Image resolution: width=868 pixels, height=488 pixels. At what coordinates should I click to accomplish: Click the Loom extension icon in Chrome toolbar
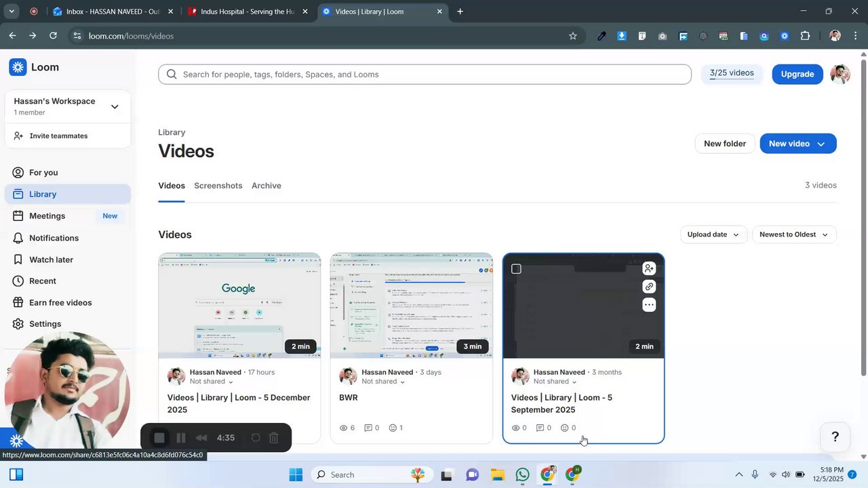(785, 36)
